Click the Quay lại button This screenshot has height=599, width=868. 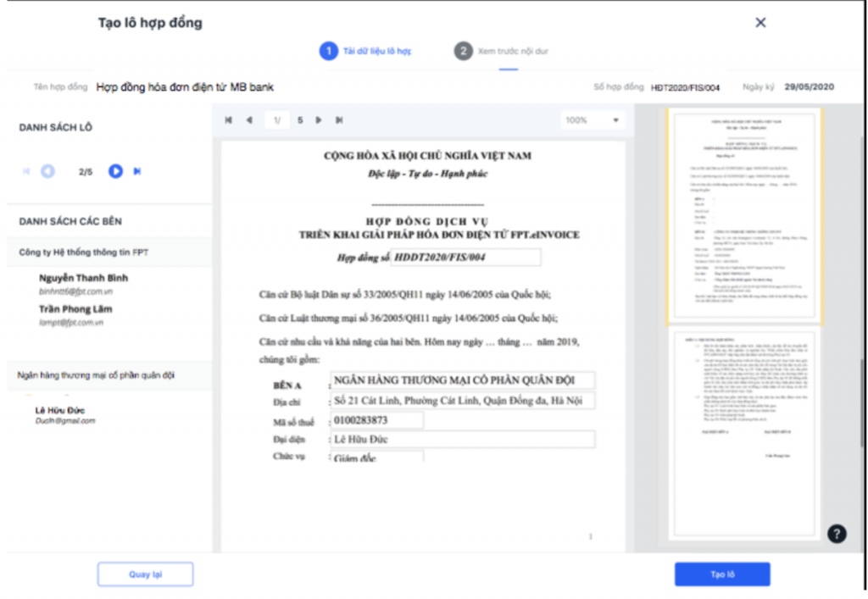146,574
